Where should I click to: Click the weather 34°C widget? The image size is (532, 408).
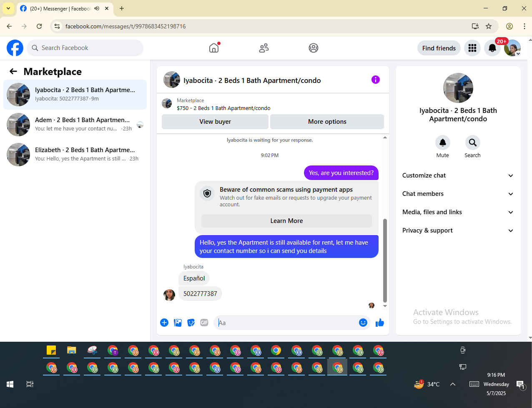point(427,384)
